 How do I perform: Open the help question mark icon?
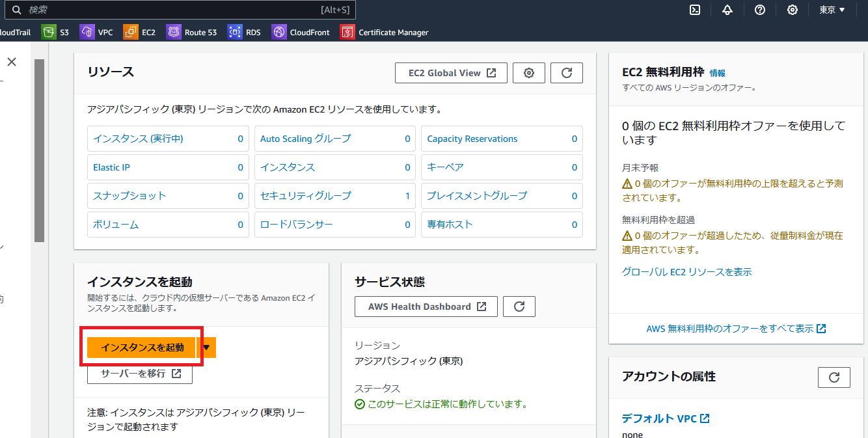(760, 10)
